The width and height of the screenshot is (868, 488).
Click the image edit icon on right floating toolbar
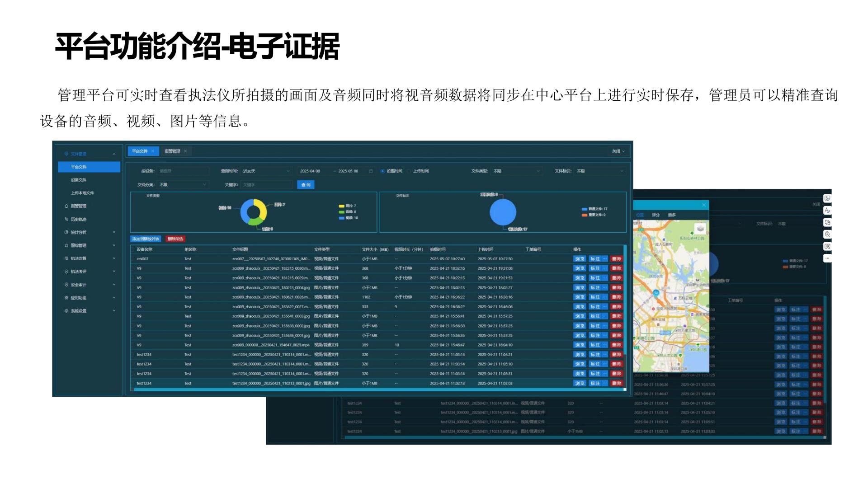point(827,198)
